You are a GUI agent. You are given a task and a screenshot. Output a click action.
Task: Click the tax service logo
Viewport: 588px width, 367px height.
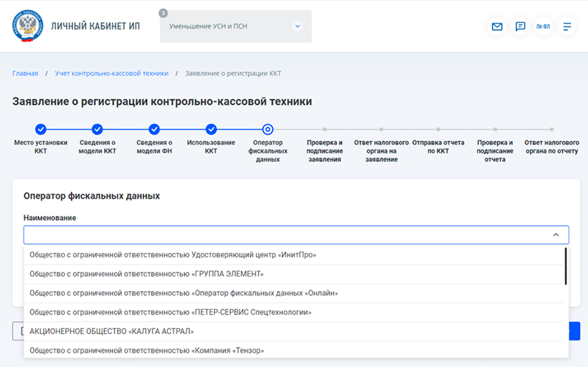27,27
